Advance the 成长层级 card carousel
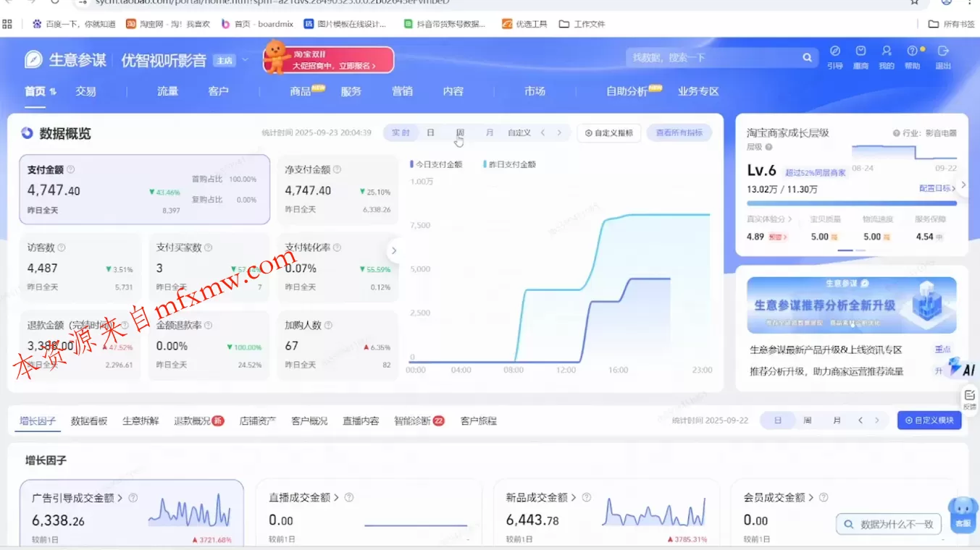The width and height of the screenshot is (980, 550). pyautogui.click(x=963, y=185)
